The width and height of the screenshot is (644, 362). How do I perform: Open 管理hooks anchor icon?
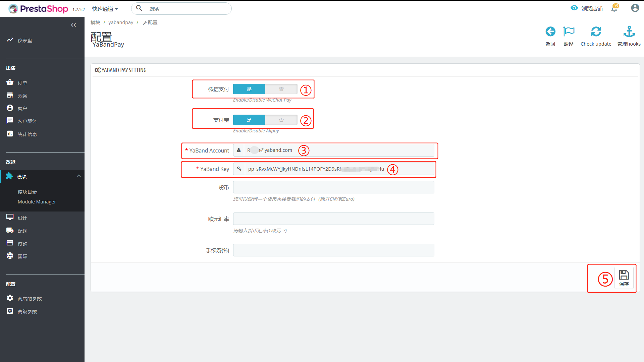629,32
